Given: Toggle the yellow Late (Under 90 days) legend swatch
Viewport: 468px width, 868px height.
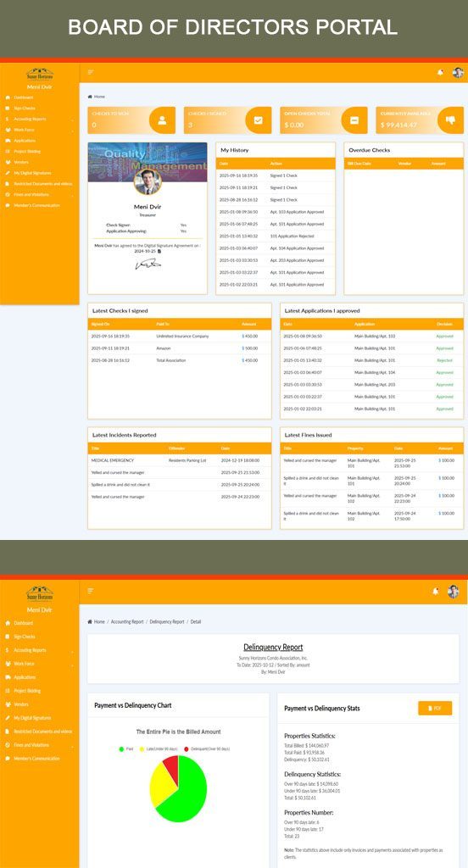Looking at the screenshot, I should (x=142, y=748).
